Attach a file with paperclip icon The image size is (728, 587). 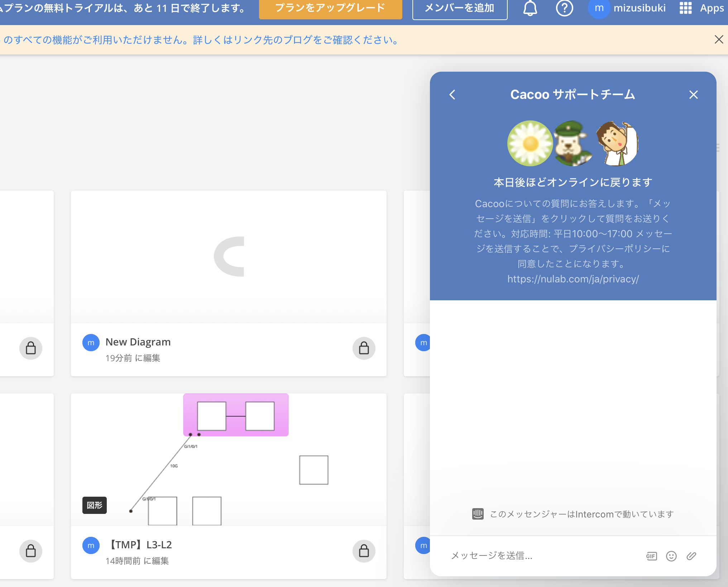pyautogui.click(x=691, y=556)
